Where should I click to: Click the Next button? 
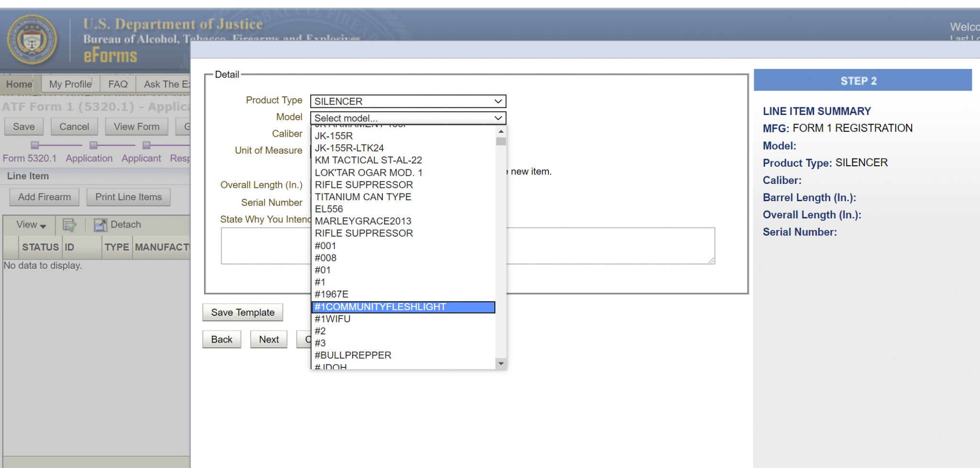(269, 340)
